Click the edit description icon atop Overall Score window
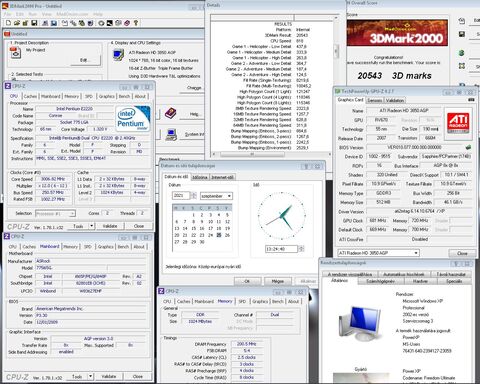Image resolution: width=480 pixels, height=384 pixels. coord(462,21)
